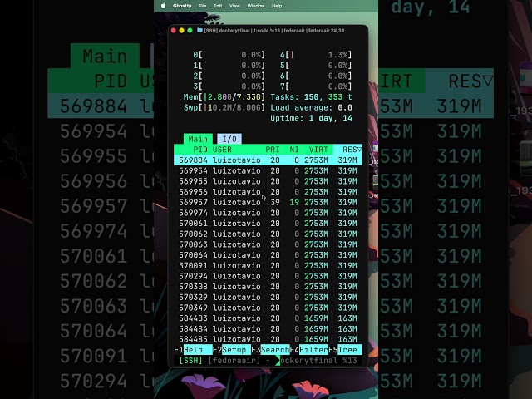
Task: Select process row with PID 569974
Action: (268, 213)
